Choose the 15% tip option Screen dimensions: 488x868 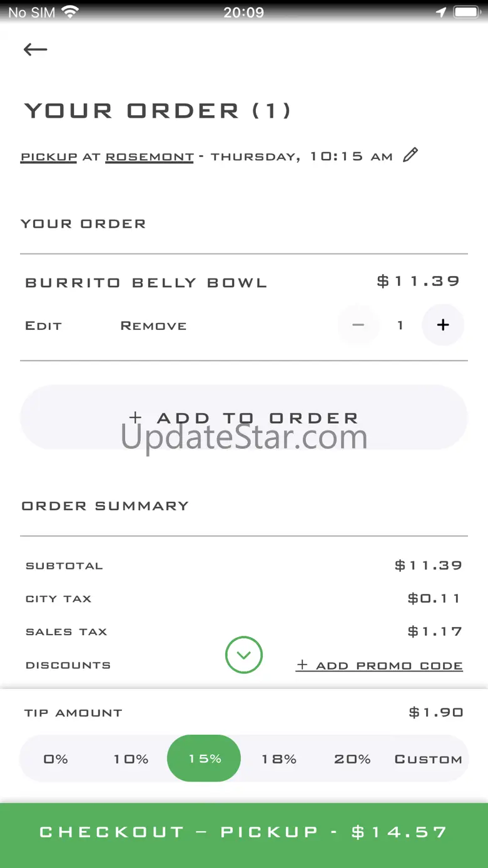(205, 758)
